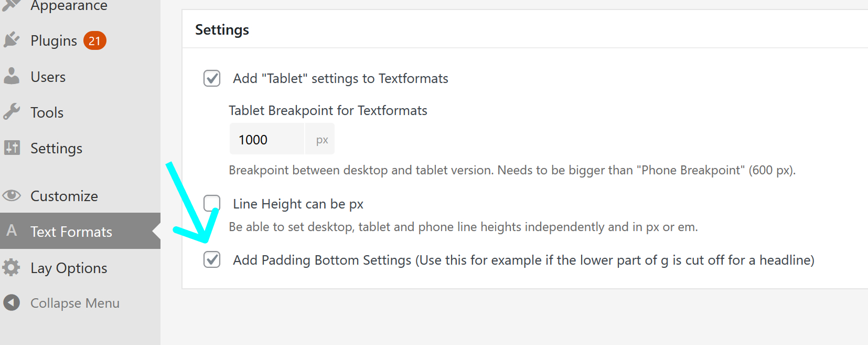Viewport: 868px width, 345px height.
Task: Click the Lay Options gear icon
Action: pos(12,267)
